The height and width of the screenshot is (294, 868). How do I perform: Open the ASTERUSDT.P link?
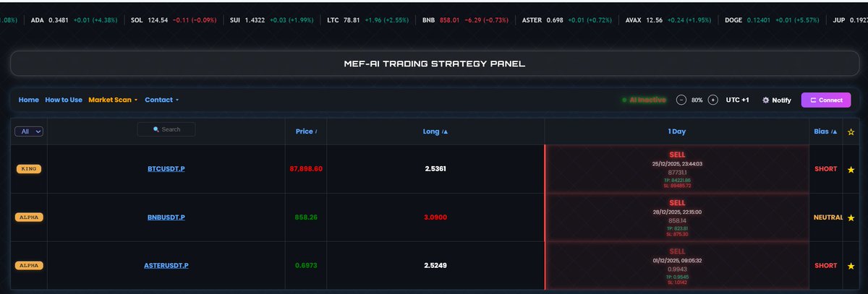click(166, 266)
